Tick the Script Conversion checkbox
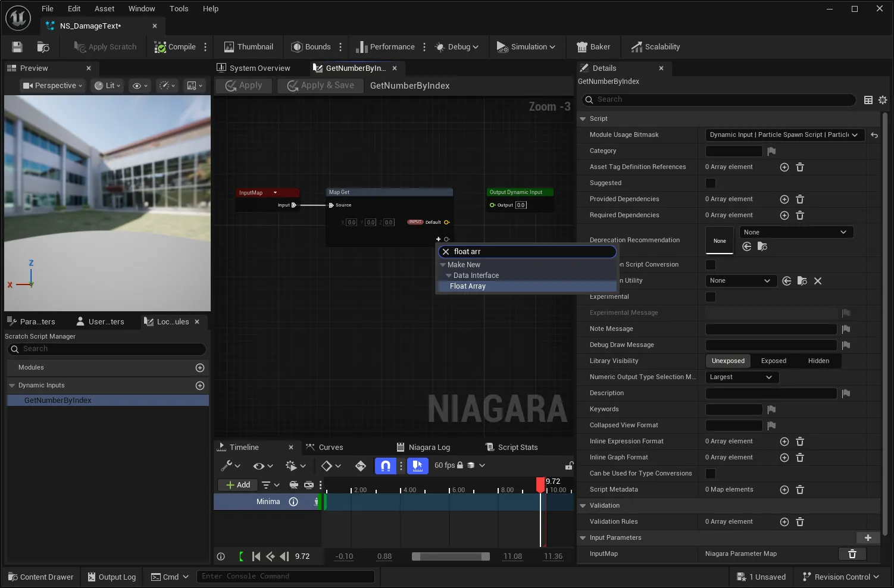Screen dimensions: 894x588 711,265
